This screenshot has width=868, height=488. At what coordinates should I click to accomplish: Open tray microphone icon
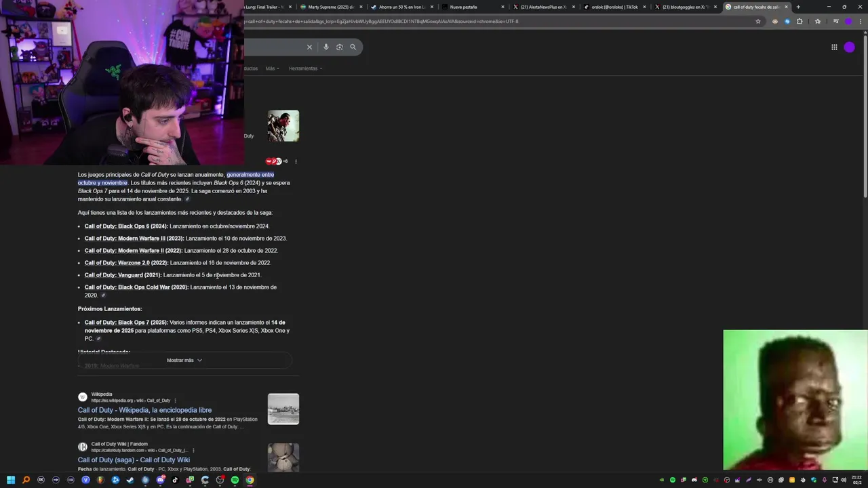824,480
